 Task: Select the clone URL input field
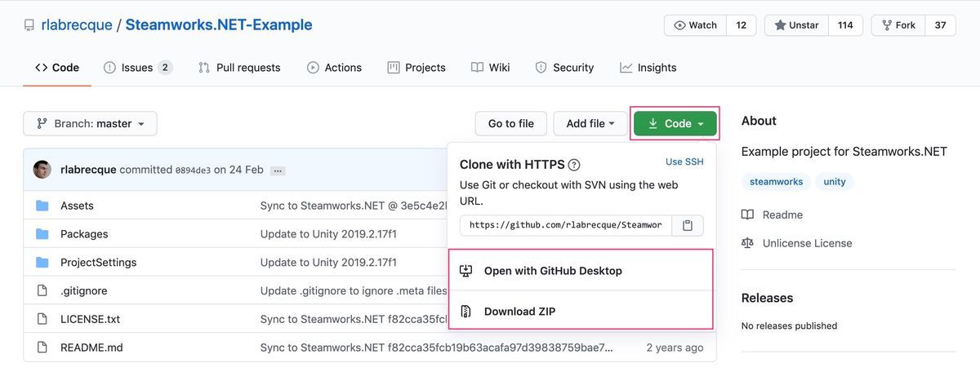566,225
